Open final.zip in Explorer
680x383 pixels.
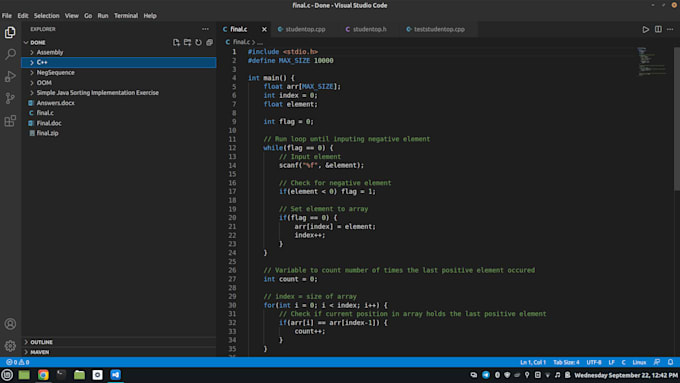118,133
